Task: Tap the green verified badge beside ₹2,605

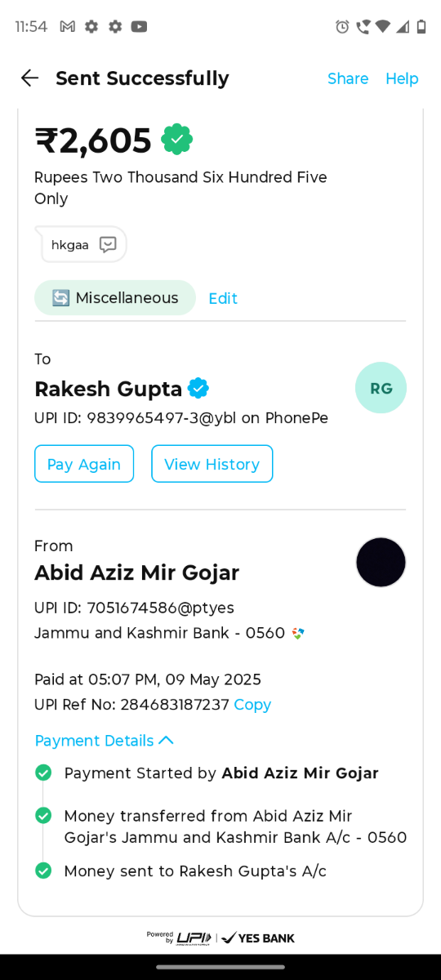Action: [176, 140]
